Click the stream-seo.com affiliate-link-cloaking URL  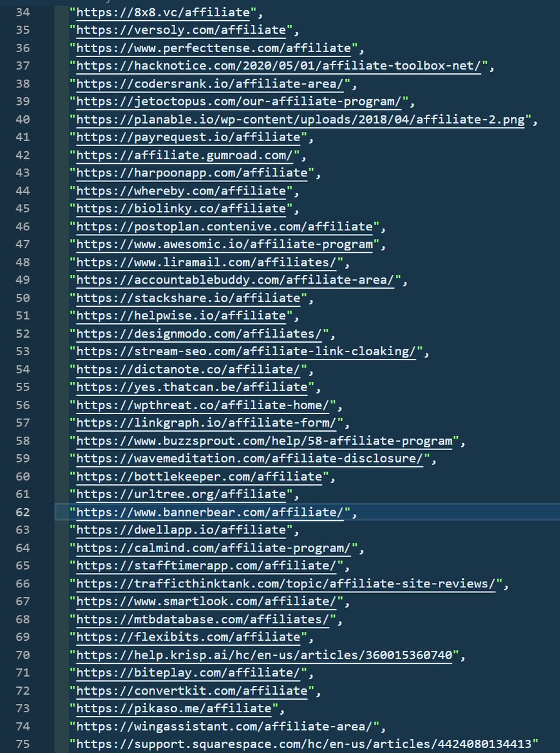(x=246, y=351)
